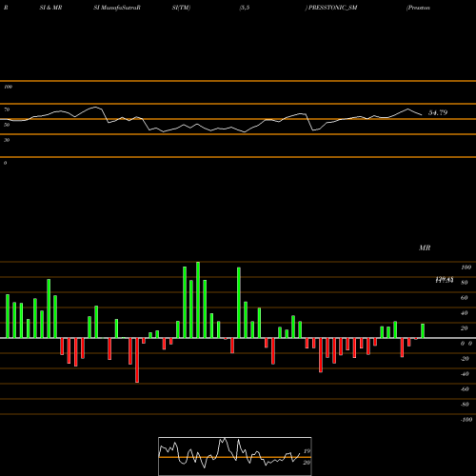The width and height of the screenshot is (476, 476).
Task: Click the 30 label on RSI axis
Action: (x=7, y=140)
